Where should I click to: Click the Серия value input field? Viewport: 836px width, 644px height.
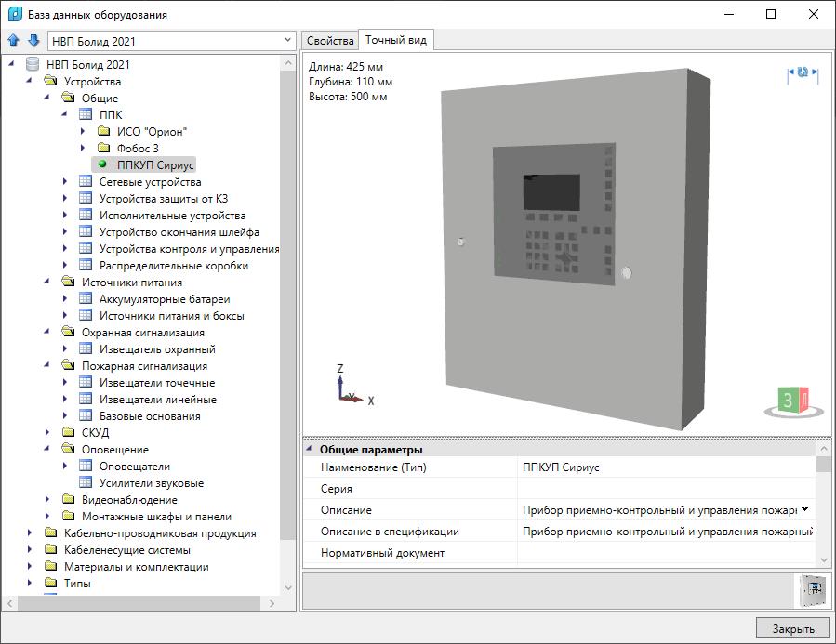point(665,489)
